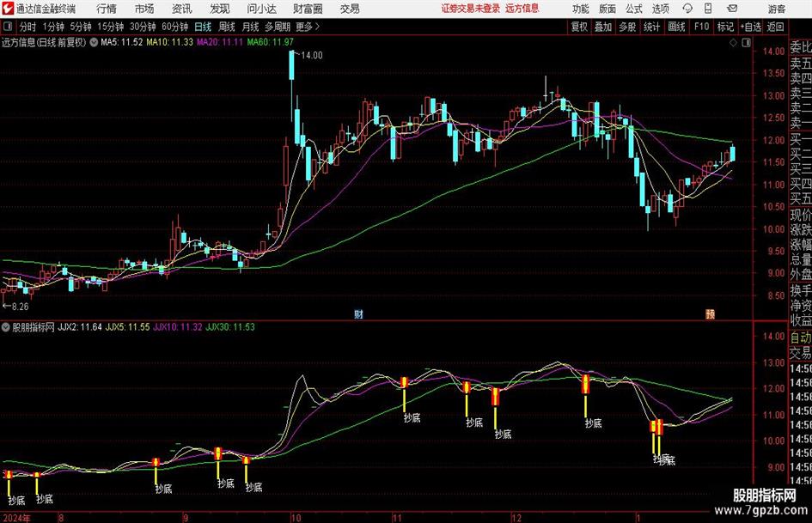Open the 问小达 menu
Screen dimensions: 812x523
coord(261,9)
